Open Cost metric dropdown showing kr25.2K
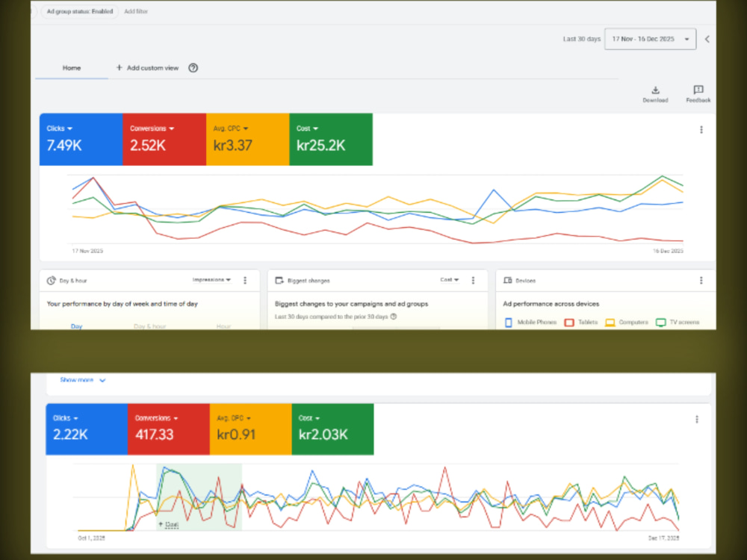This screenshot has width=747, height=560. pos(307,128)
